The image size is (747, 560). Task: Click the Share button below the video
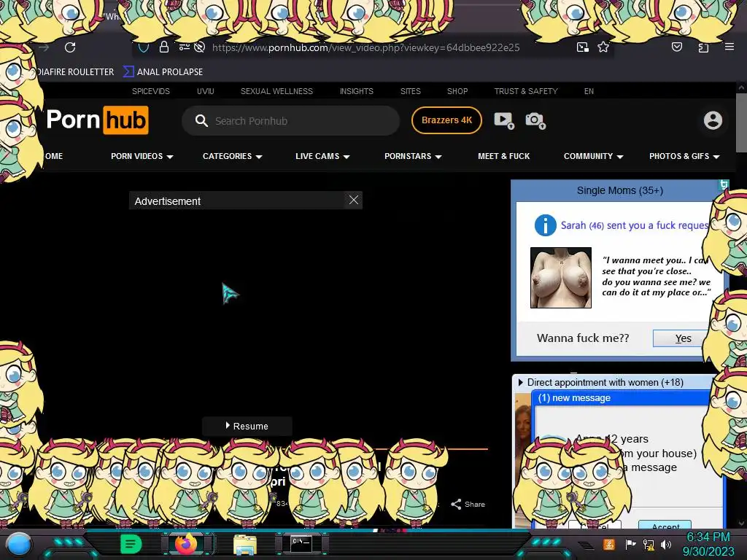click(468, 504)
